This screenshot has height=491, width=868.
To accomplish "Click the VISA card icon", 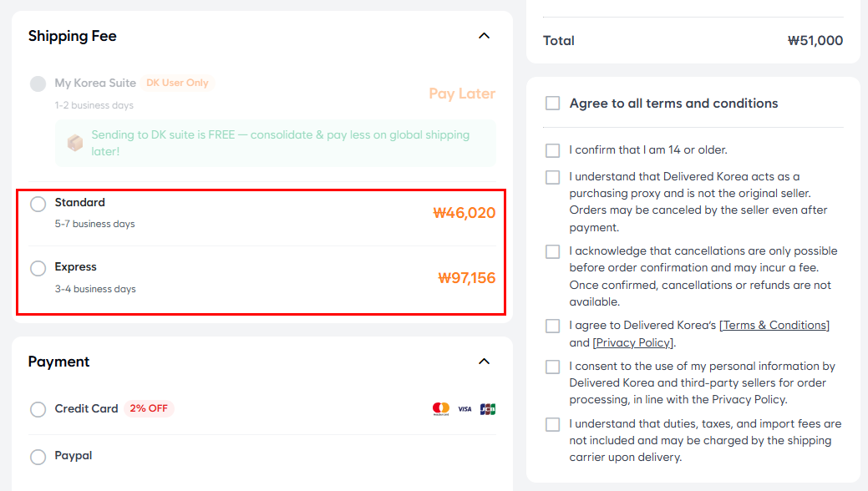I will pos(464,409).
